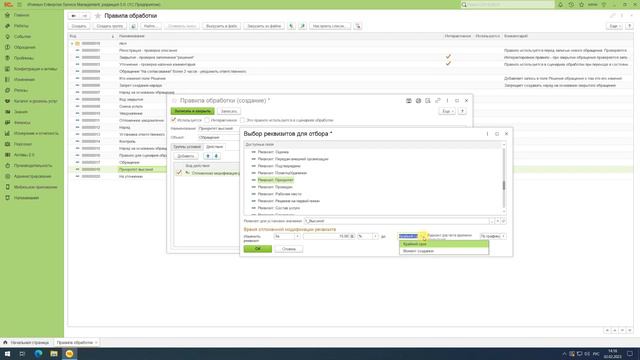This screenshot has height=360, width=640.
Task: Toggle the 'правило используется в сценарии обработки' checkbox
Action: 242,120
